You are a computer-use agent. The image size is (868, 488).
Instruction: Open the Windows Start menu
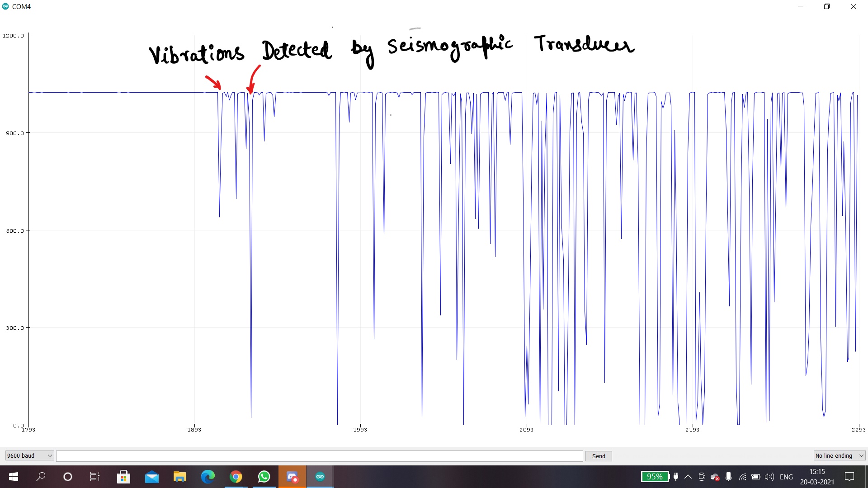tap(14, 477)
